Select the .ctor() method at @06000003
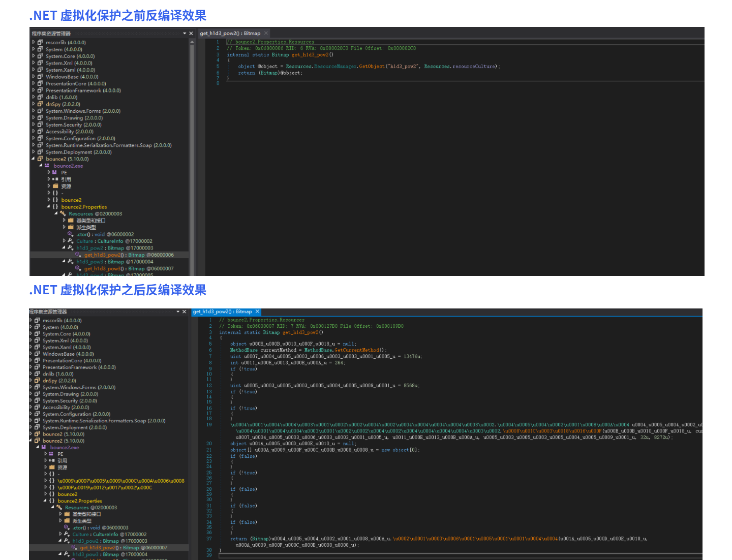The width and height of the screenshot is (732, 560). (x=100, y=527)
